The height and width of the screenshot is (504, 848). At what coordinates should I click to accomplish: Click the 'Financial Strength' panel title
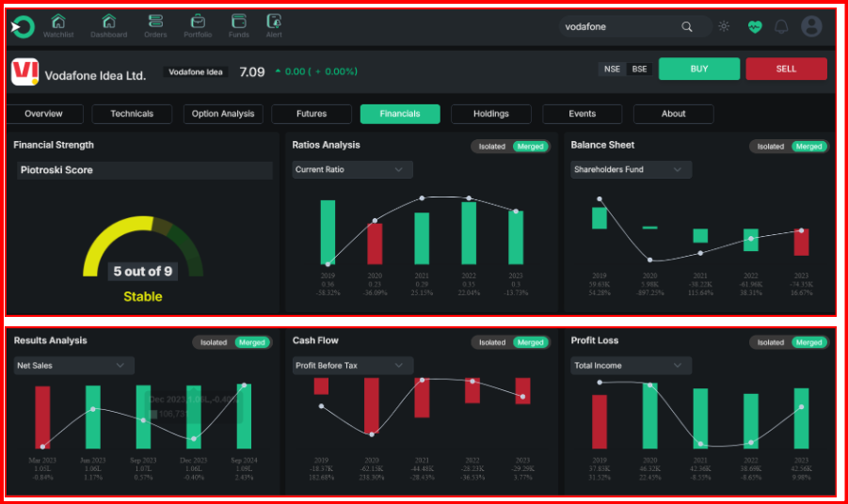(54, 145)
